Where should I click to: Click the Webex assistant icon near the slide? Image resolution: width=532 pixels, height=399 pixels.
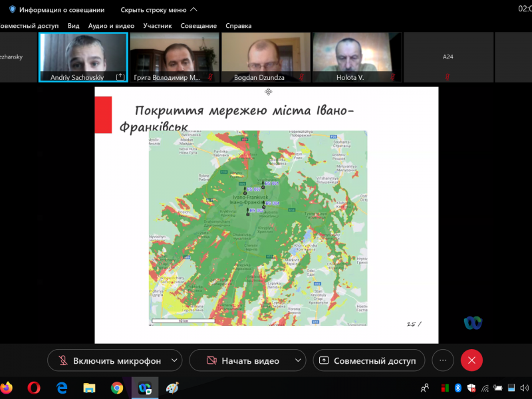(x=473, y=323)
